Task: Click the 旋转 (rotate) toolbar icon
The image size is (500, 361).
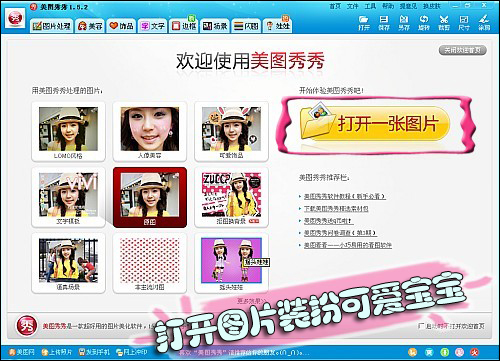Action: pos(424,23)
